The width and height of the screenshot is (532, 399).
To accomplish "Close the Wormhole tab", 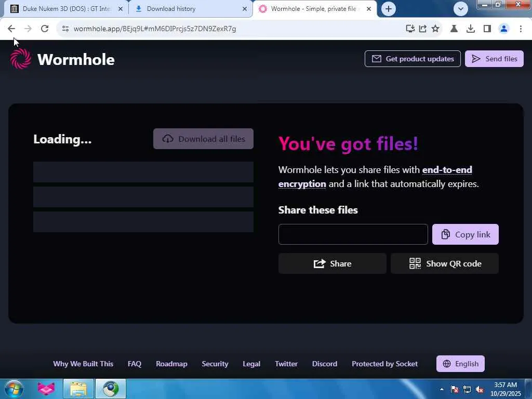I will pos(369,9).
